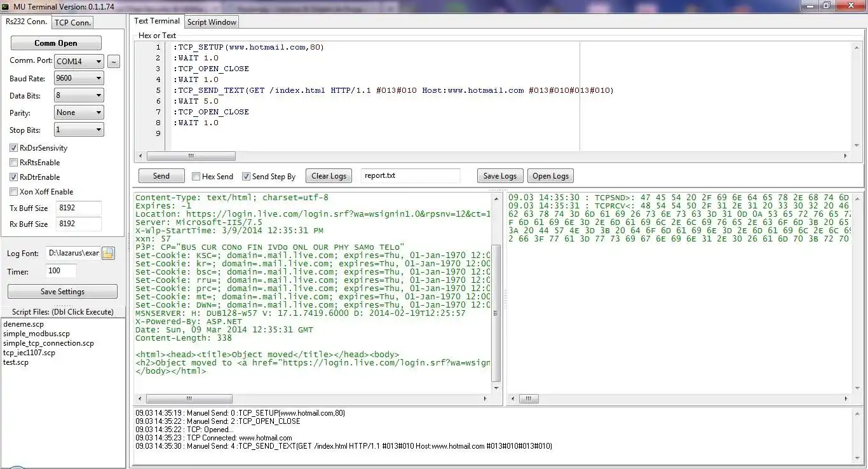Click the TCPRCV hex log line

pyautogui.click(x=679, y=206)
